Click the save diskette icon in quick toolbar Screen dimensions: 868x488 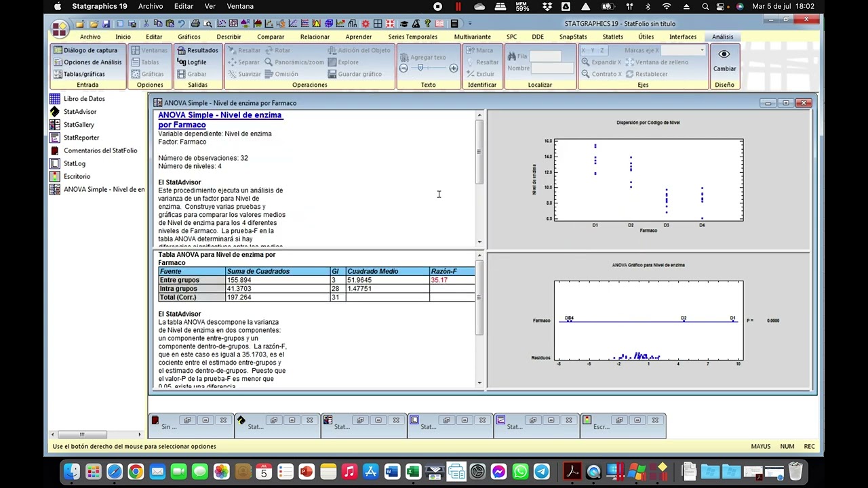pyautogui.click(x=106, y=24)
